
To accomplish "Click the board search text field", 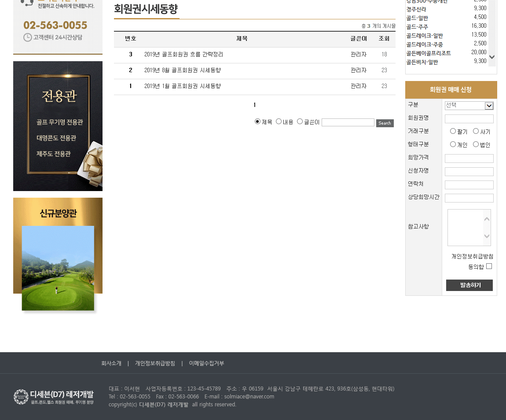I will pyautogui.click(x=348, y=122).
